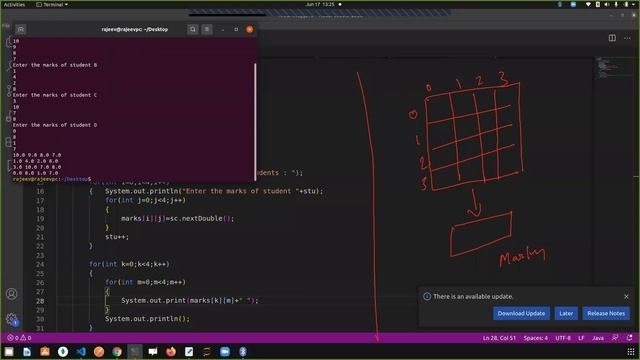Open the notifications bell in status bar

coord(629,338)
